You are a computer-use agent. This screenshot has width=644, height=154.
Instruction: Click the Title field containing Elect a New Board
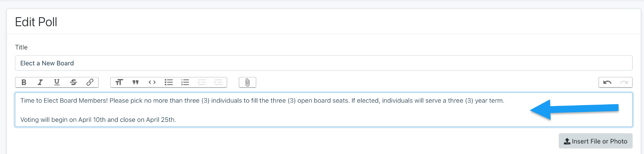click(323, 63)
